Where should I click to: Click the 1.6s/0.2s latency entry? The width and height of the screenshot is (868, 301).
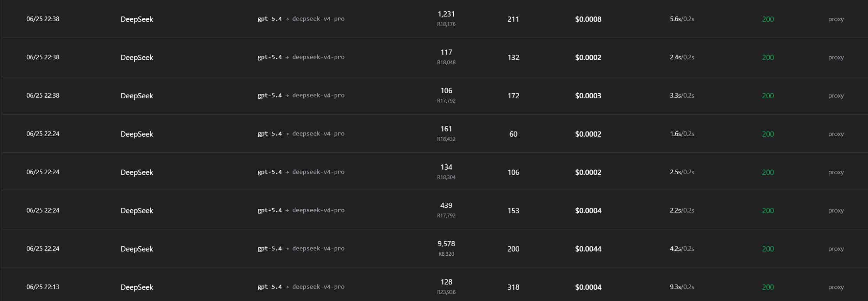(x=682, y=134)
